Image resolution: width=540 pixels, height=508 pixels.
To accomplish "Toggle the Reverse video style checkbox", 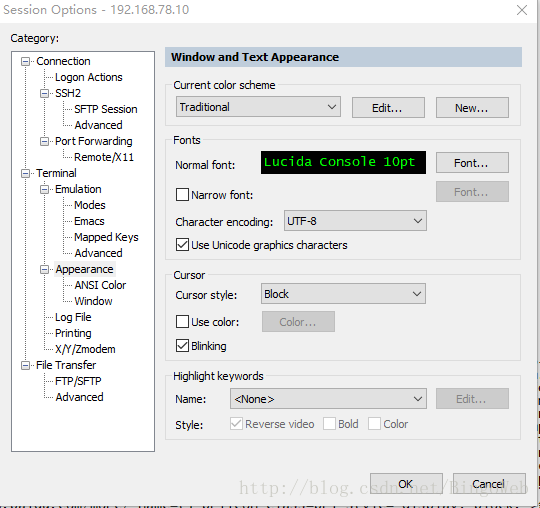I will pyautogui.click(x=236, y=424).
